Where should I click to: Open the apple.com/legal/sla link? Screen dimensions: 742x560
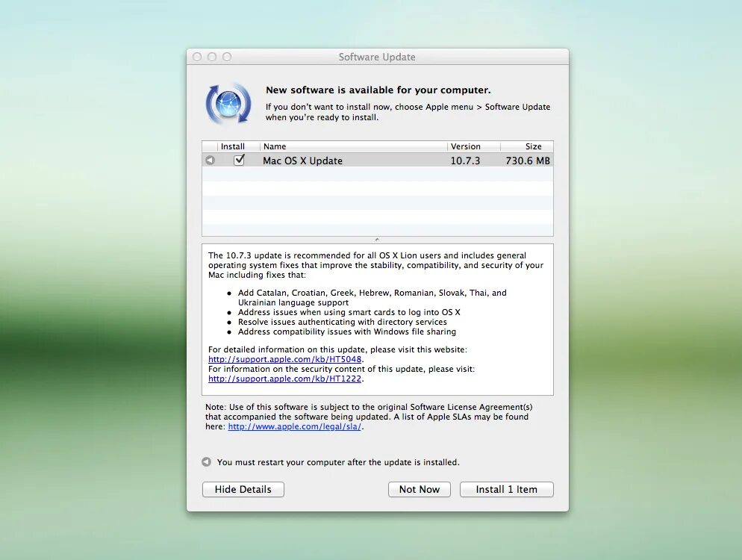pos(294,426)
